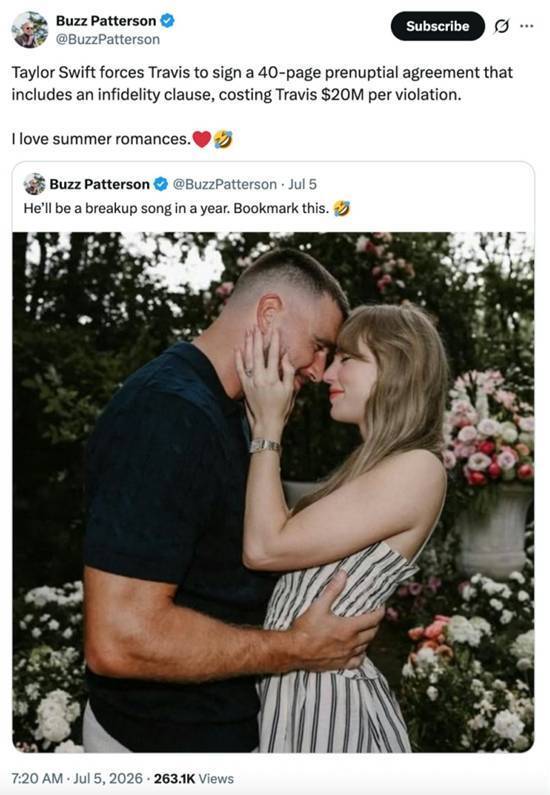Open the @BuzzPatterson handle link at top
550x795 pixels.
click(x=107, y=40)
